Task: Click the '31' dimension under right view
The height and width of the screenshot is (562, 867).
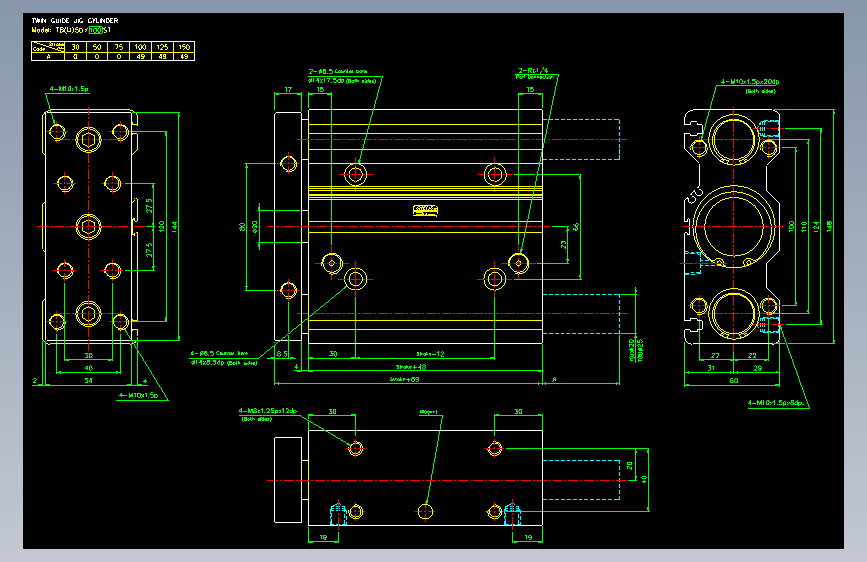Action: click(711, 368)
